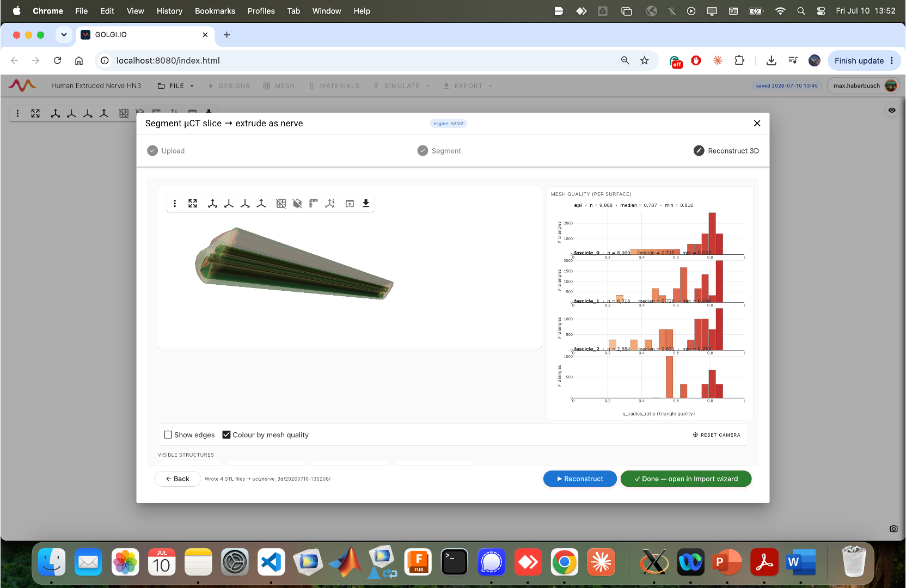Click the camera screenshot icon in main viewport
The height and width of the screenshot is (588, 906).
[893, 529]
